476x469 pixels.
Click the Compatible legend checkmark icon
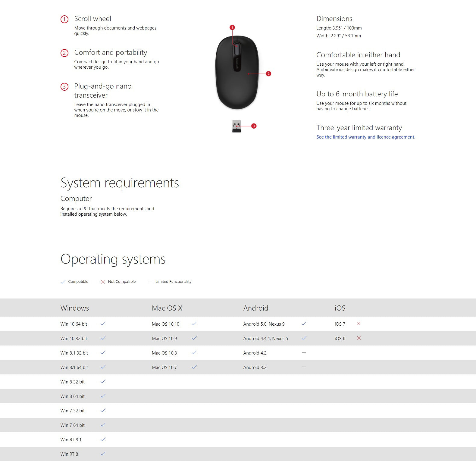63,282
